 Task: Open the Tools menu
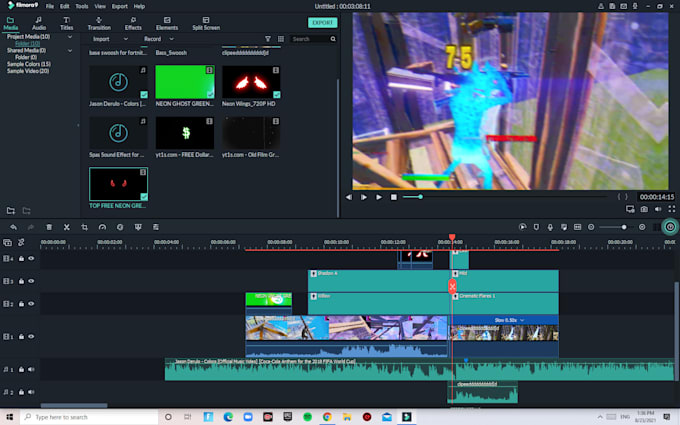point(82,7)
